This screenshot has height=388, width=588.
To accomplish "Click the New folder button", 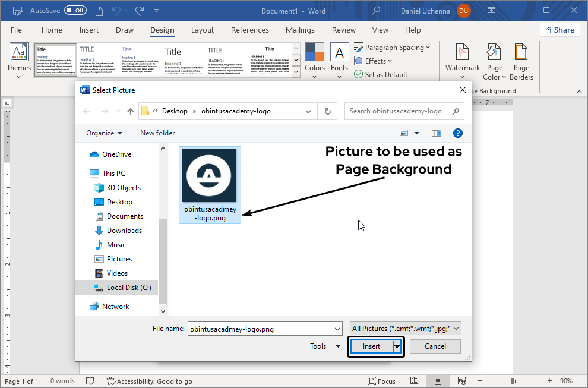I will (x=157, y=133).
